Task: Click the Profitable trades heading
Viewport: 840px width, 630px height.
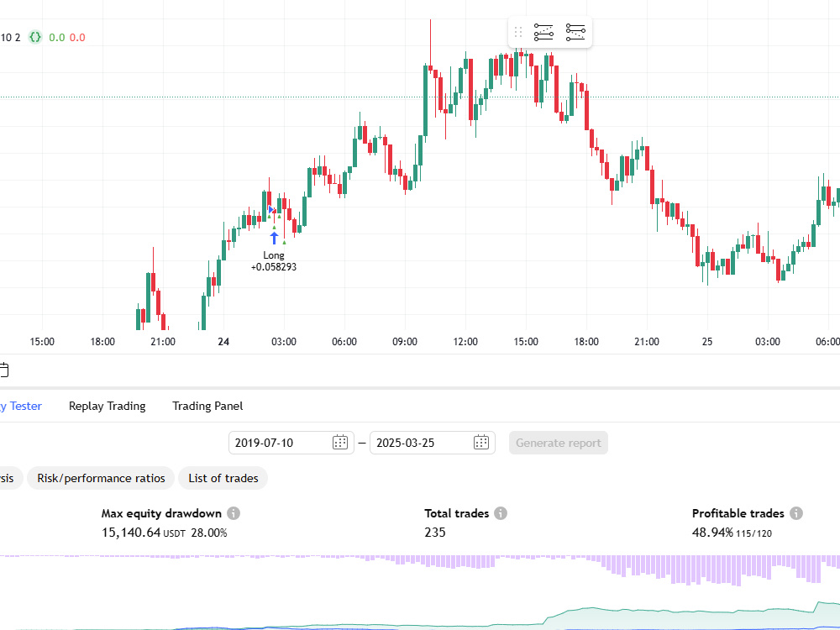Action: [x=738, y=513]
